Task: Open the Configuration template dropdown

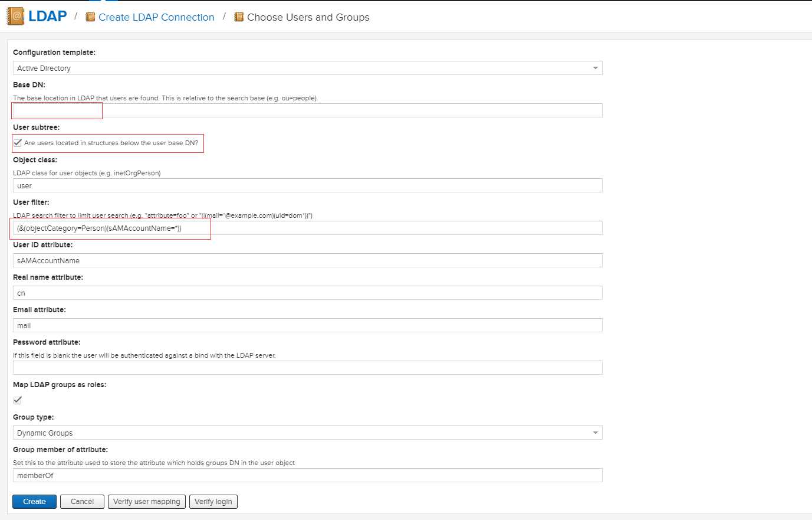Action: (307, 68)
